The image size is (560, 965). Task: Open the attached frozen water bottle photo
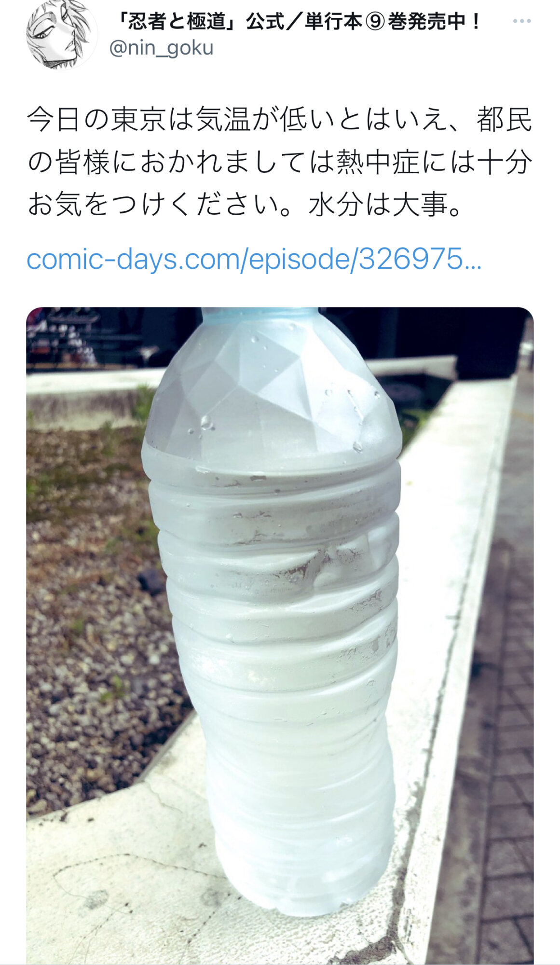(280, 636)
